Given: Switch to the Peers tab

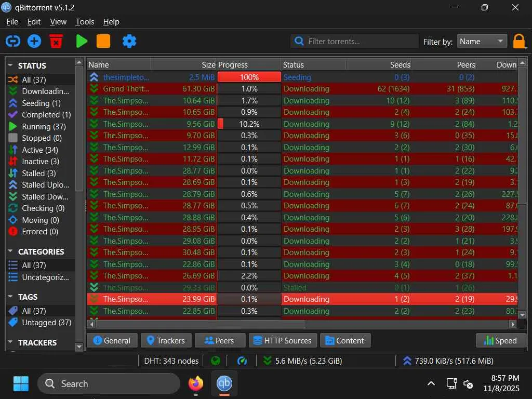Looking at the screenshot, I should click(x=220, y=341).
